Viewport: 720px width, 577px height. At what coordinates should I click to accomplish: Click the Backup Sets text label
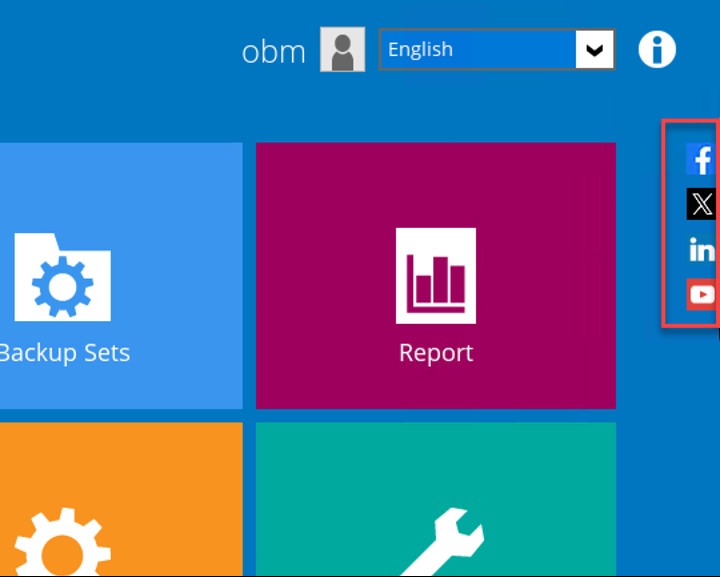coord(64,353)
